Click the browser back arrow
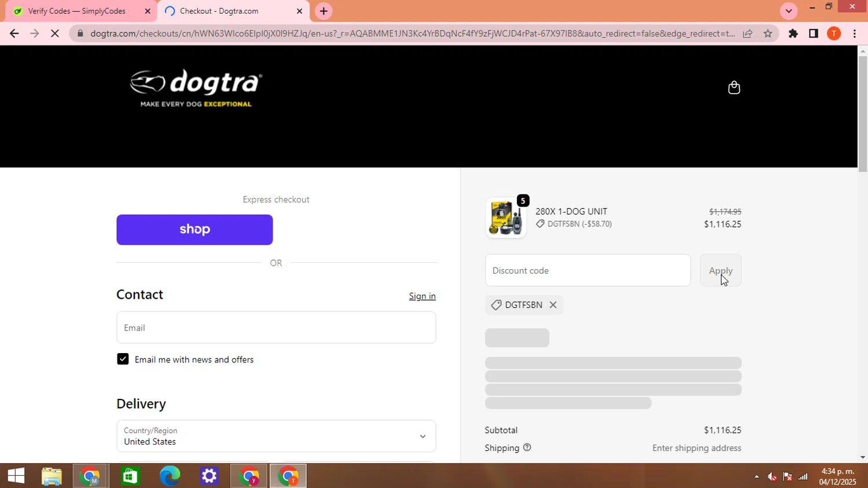This screenshot has height=488, width=868. coord(14,34)
